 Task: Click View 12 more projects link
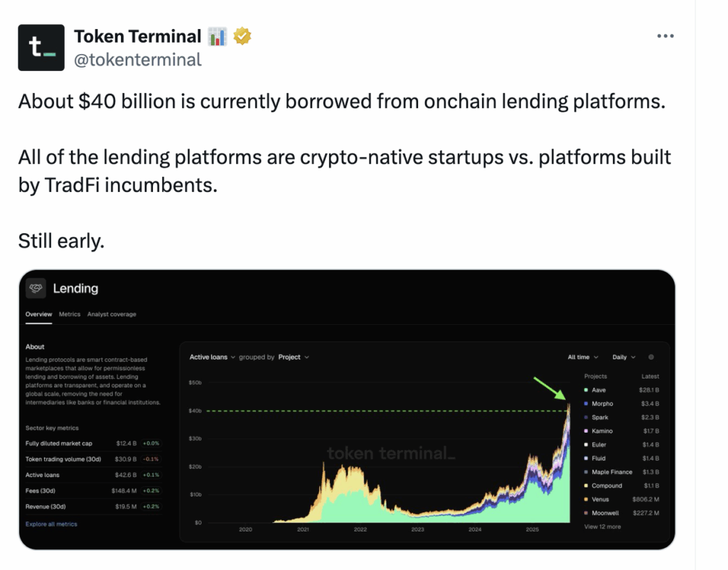[602, 527]
